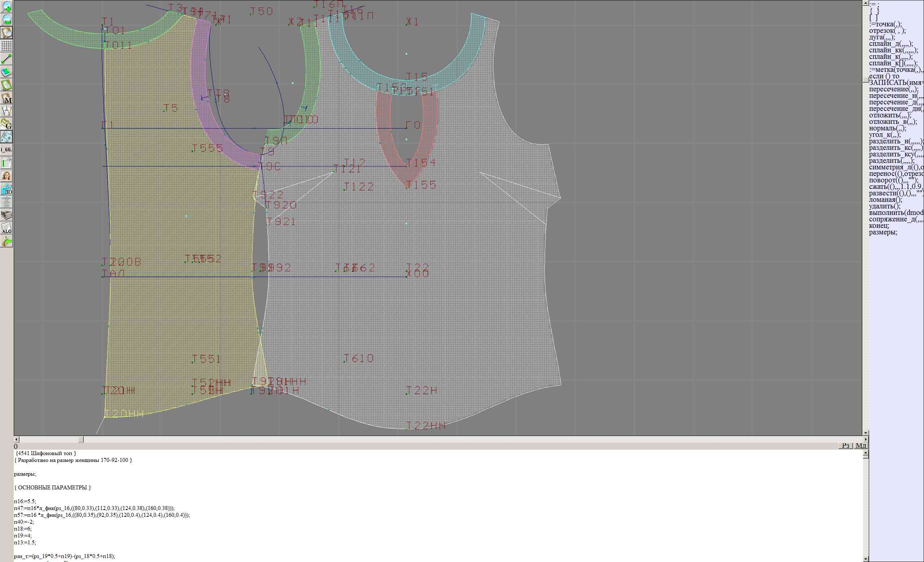Click the horizontal canvas scrollbar thumb
This screenshot has width=924, height=562.
click(80, 439)
